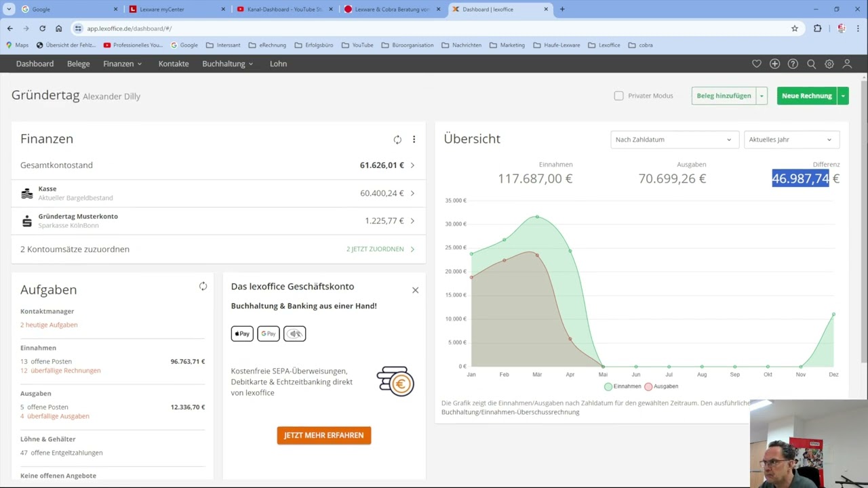868x488 pixels.
Task: Bookmark this page with the star
Action: [x=795, y=28]
